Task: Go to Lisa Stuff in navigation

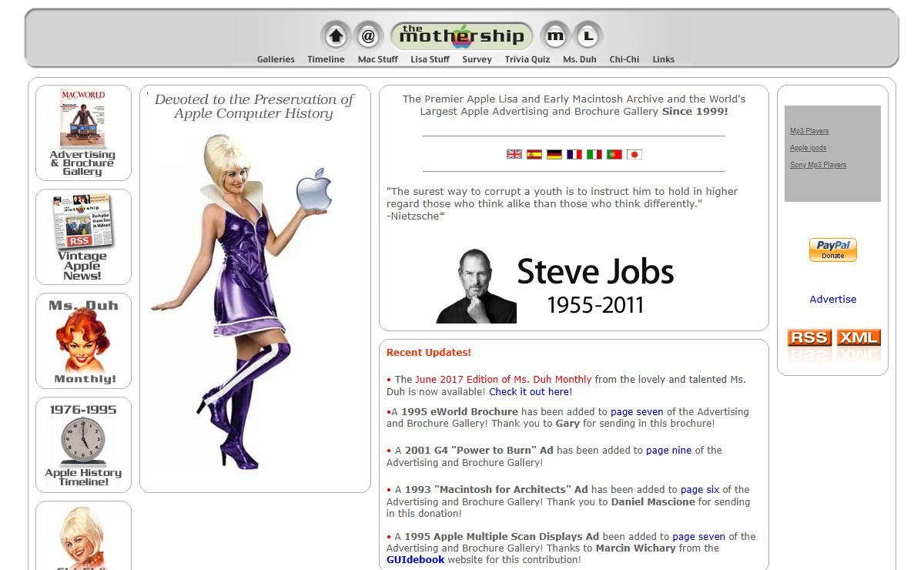Action: coord(430,59)
